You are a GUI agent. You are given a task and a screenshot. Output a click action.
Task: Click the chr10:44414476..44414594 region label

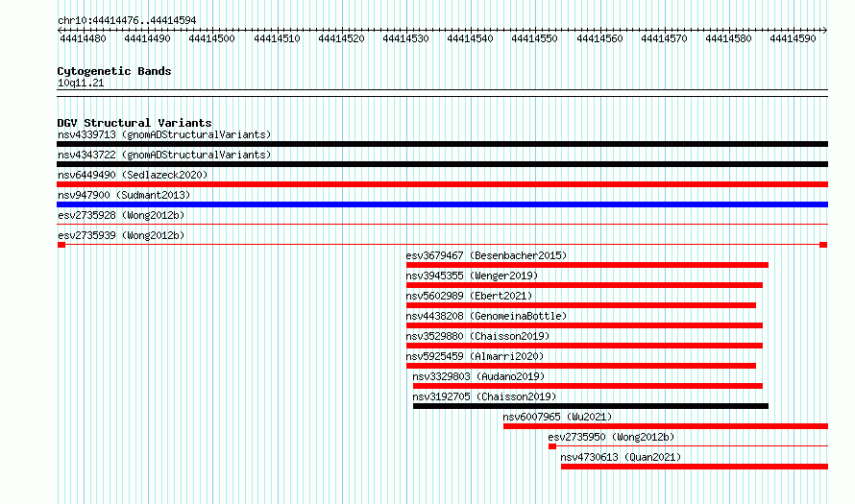click(x=127, y=21)
